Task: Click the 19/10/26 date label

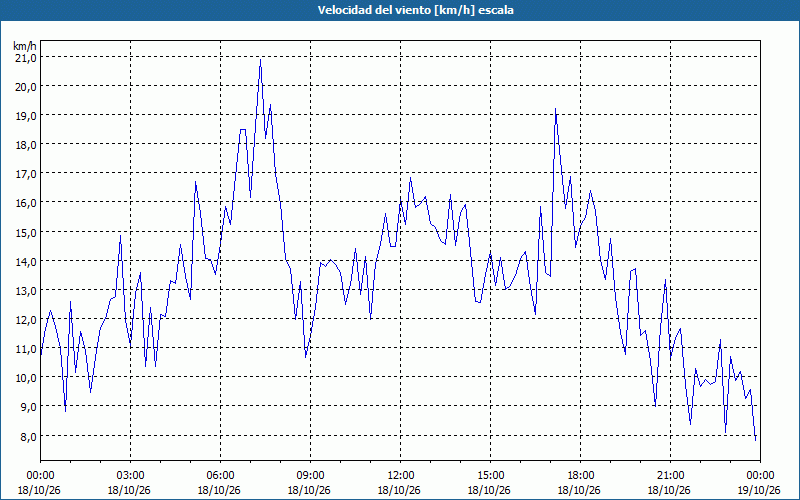Action: [x=760, y=490]
